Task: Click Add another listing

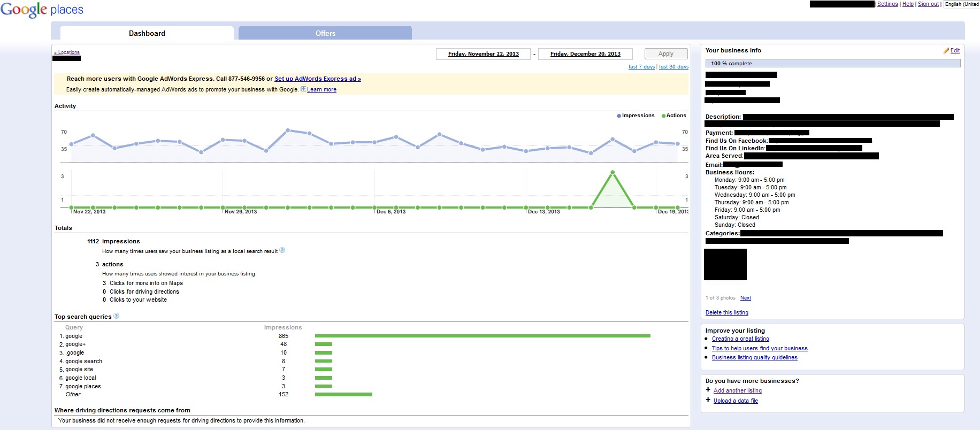Action: click(738, 391)
